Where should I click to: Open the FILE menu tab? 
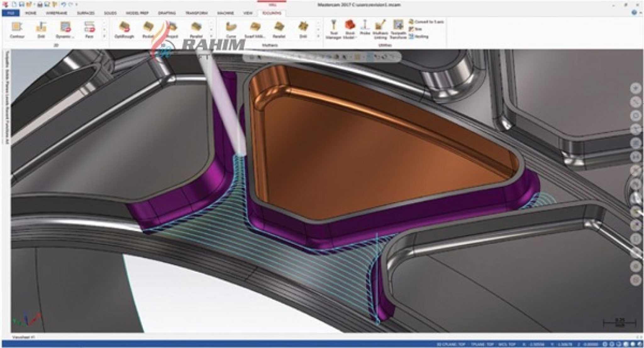[11, 13]
